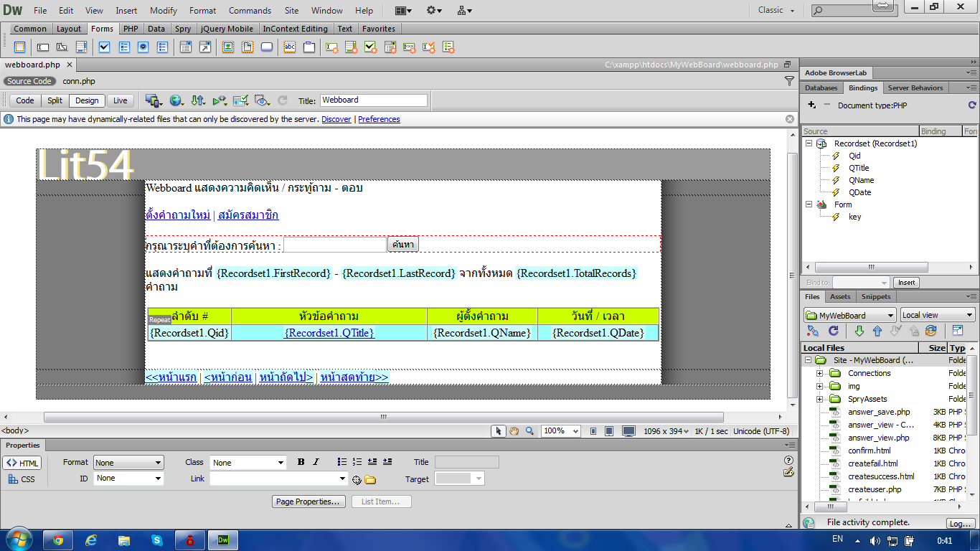Click Synchronize icon in Files panel
Viewport: 980px width, 551px height.
(931, 331)
